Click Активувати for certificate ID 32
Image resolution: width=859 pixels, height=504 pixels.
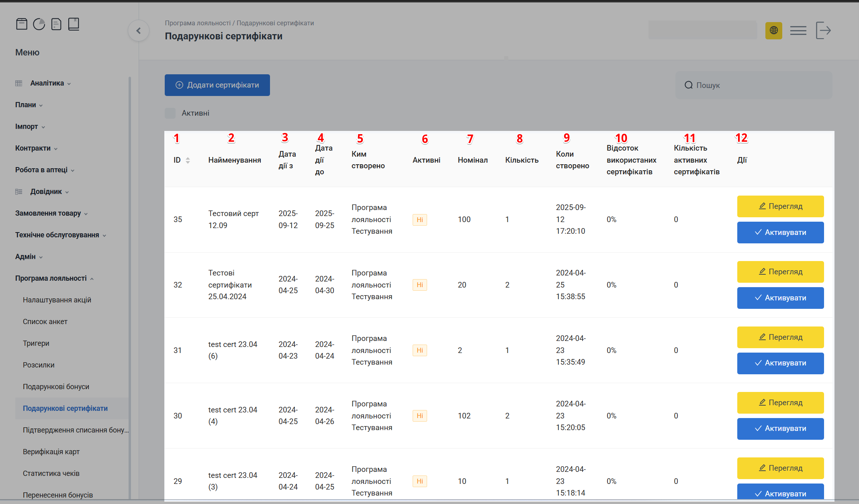pos(780,298)
